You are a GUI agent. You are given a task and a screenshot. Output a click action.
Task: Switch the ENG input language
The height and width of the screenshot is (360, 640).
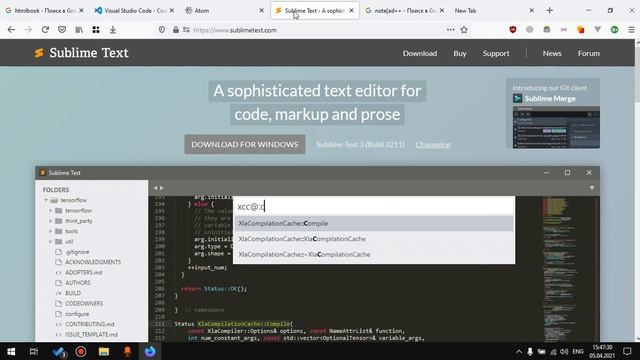coord(578,351)
